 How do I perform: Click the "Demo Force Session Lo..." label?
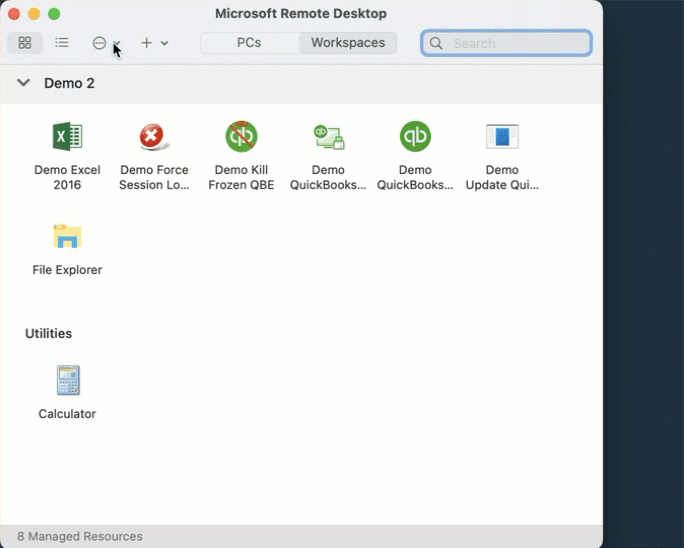click(x=154, y=177)
